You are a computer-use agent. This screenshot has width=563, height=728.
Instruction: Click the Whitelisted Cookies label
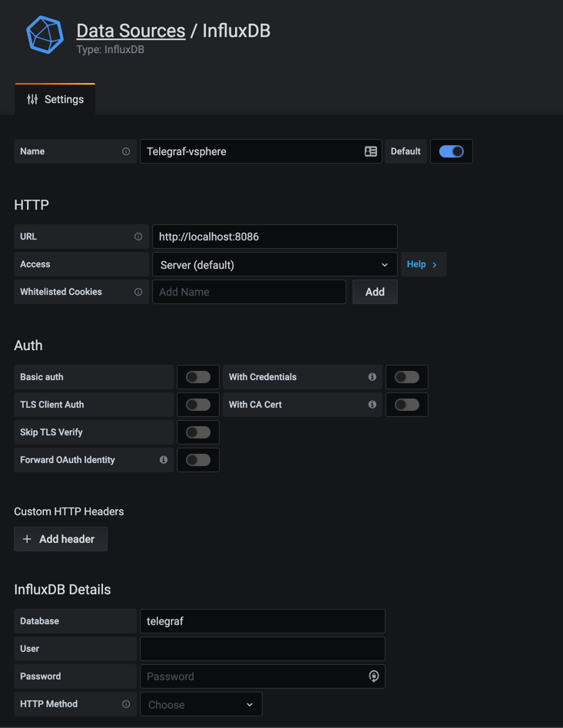click(x=61, y=292)
